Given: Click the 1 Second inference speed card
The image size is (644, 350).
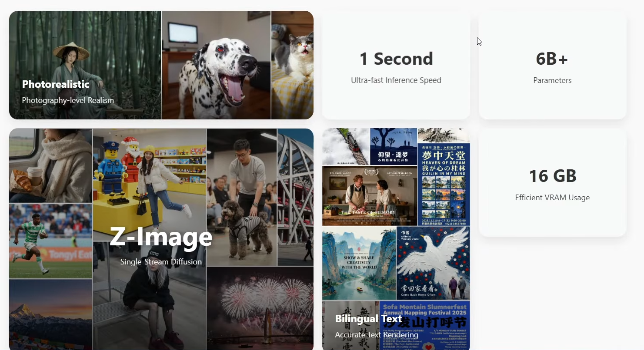Looking at the screenshot, I should point(396,65).
